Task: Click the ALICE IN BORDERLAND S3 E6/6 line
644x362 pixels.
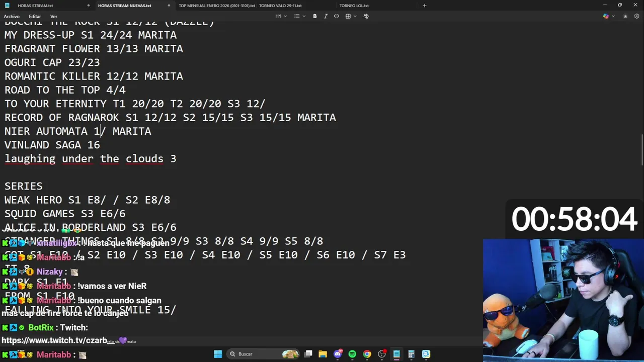Action: (x=91, y=227)
